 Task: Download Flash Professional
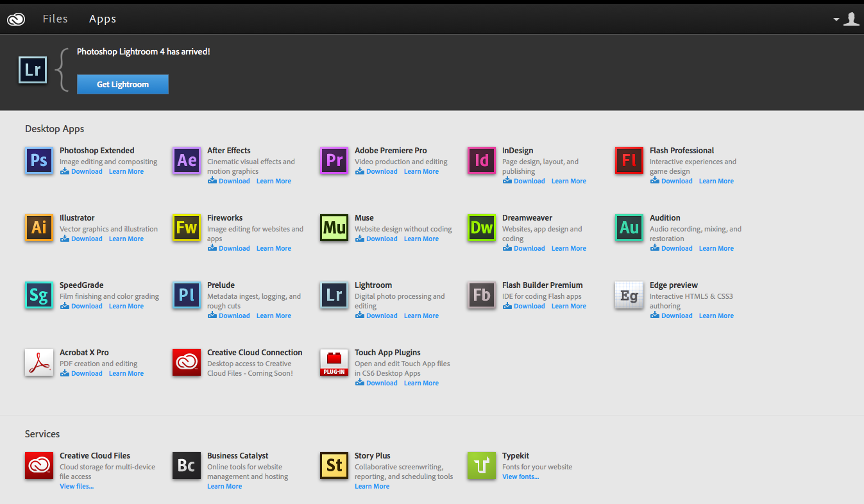click(x=672, y=181)
